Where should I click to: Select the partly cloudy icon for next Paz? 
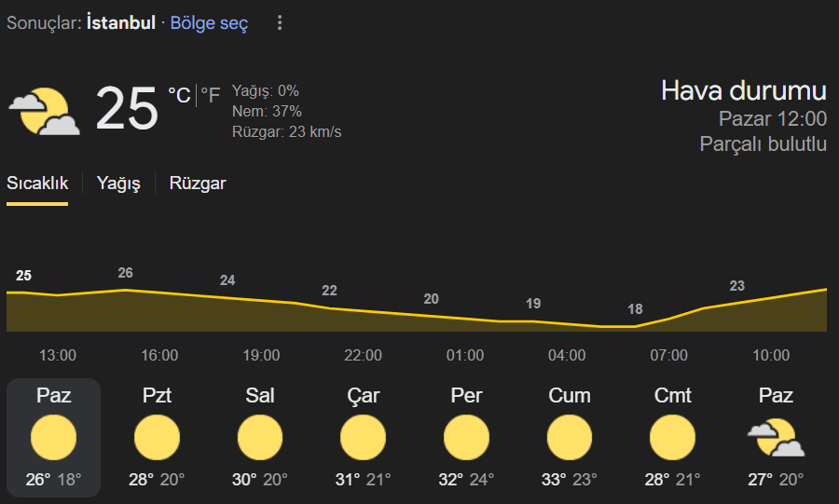(x=776, y=438)
